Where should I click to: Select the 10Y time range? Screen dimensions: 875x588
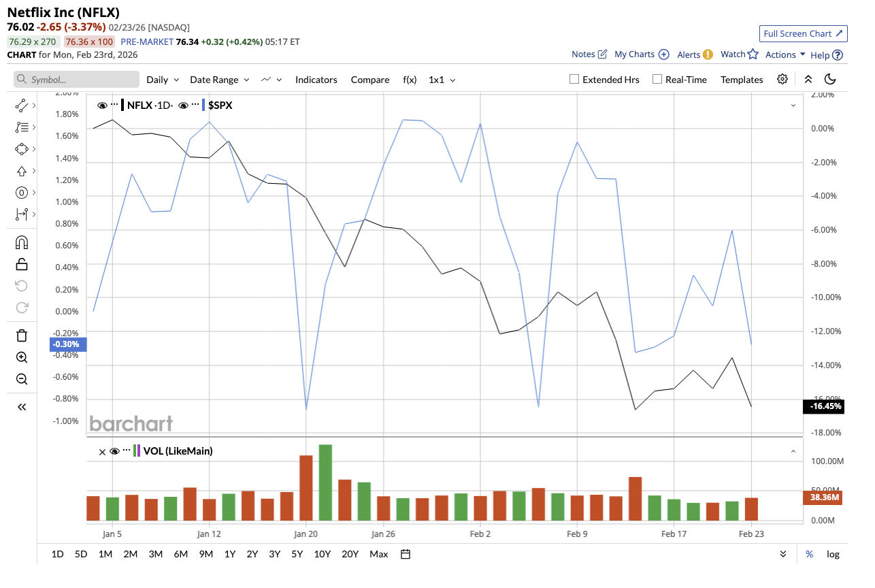coord(323,554)
